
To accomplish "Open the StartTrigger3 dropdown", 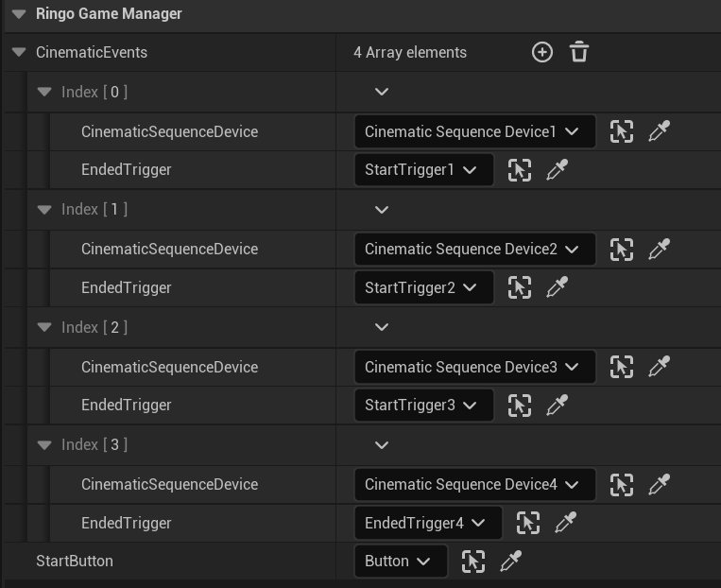I will 422,406.
